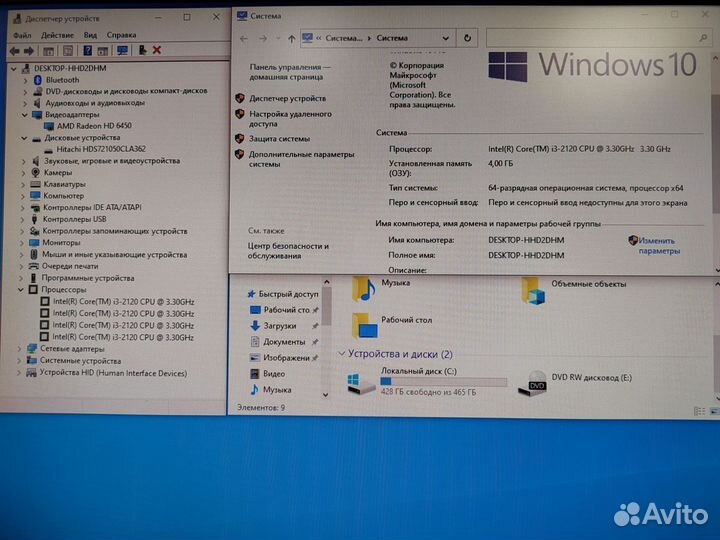Open Настройка удаленного доступа link
This screenshot has height=540, width=720.
[290, 118]
